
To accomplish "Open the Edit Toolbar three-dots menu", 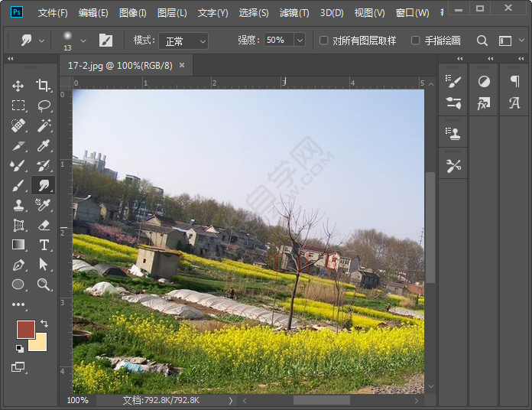I will [x=18, y=304].
